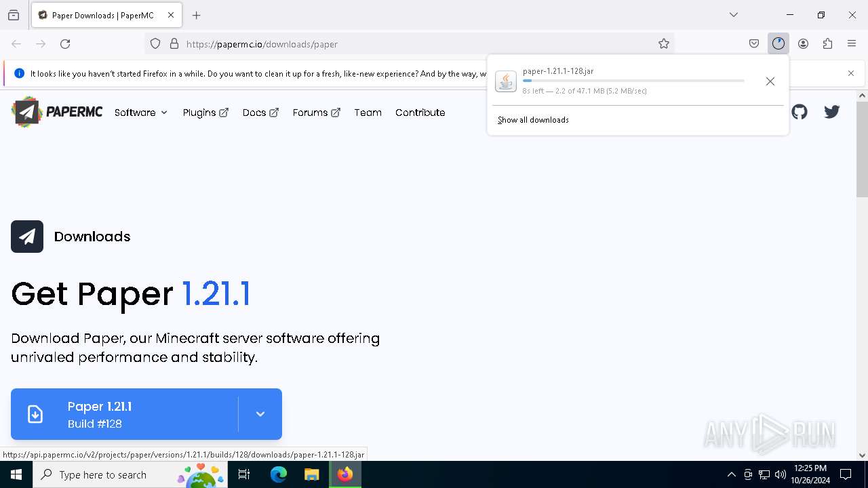868x488 pixels.
Task: Select the Paper Downloads browser tab
Action: [106, 15]
